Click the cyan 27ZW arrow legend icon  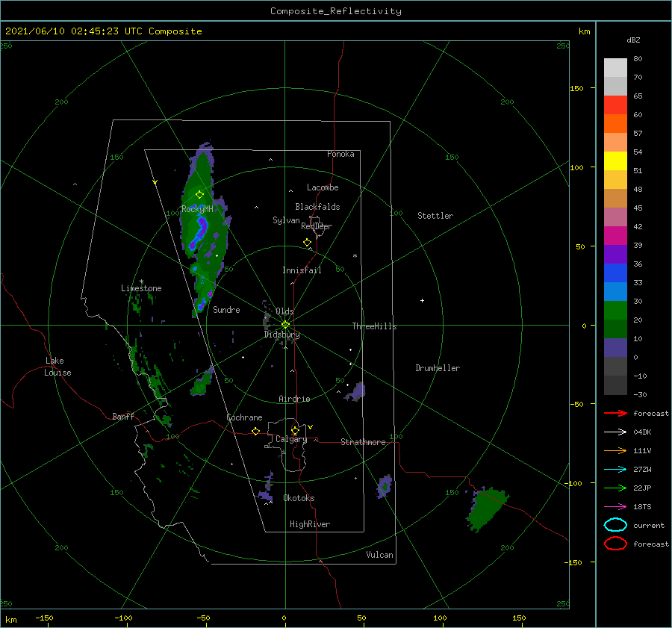615,470
